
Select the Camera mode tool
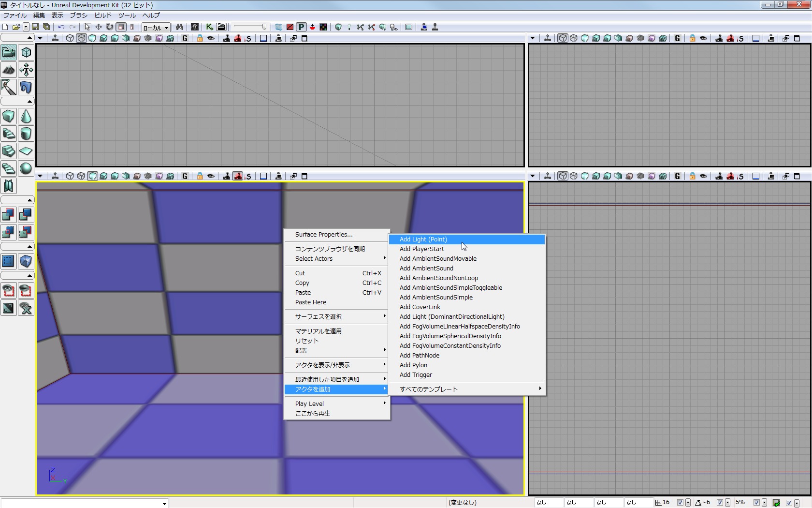[x=9, y=52]
